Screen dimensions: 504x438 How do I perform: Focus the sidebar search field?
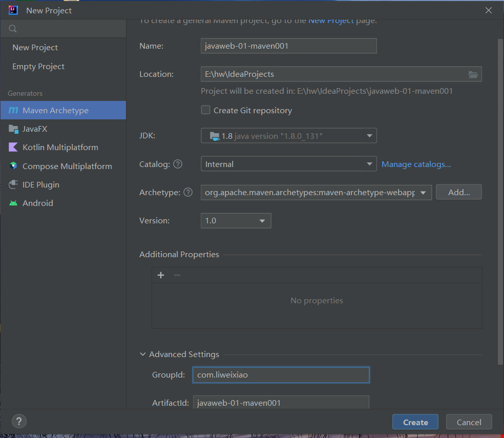[x=63, y=29]
